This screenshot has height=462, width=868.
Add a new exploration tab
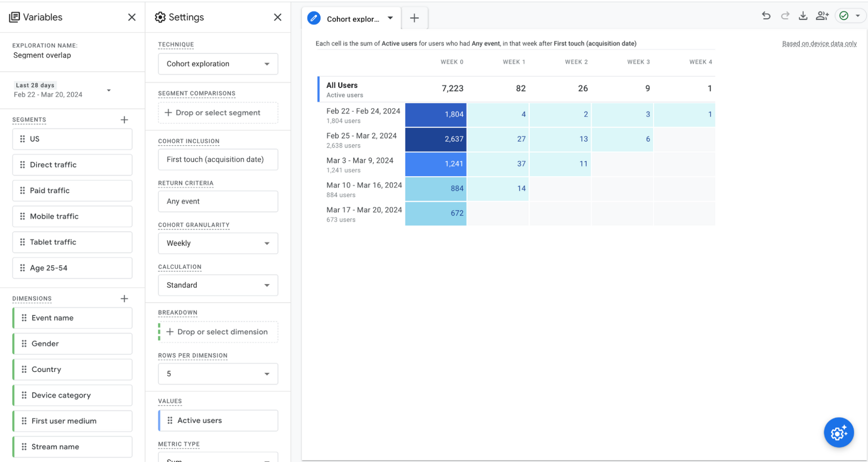414,18
